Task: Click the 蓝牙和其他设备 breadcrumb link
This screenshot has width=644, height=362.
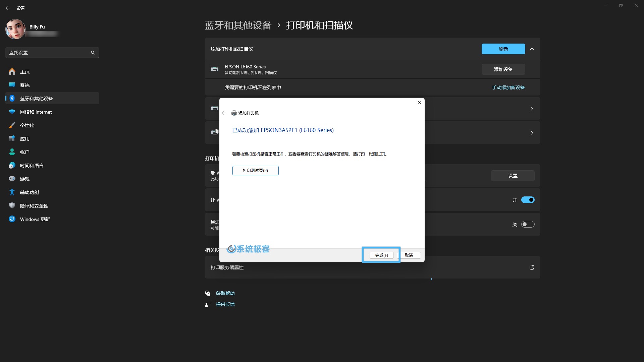Action: coord(238,25)
